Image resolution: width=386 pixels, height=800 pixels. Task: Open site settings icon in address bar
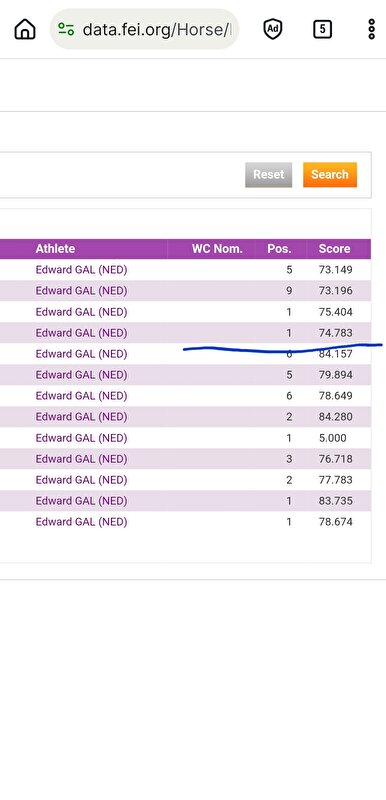pos(66,29)
